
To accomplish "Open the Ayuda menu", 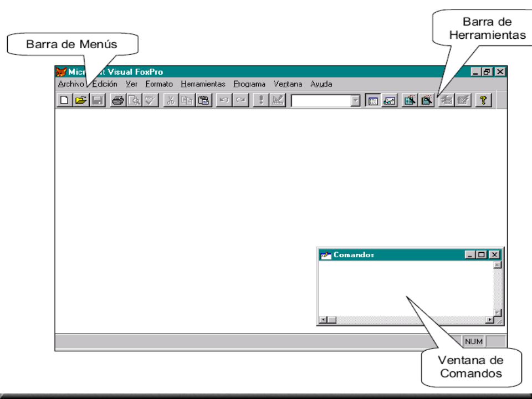I will click(321, 84).
